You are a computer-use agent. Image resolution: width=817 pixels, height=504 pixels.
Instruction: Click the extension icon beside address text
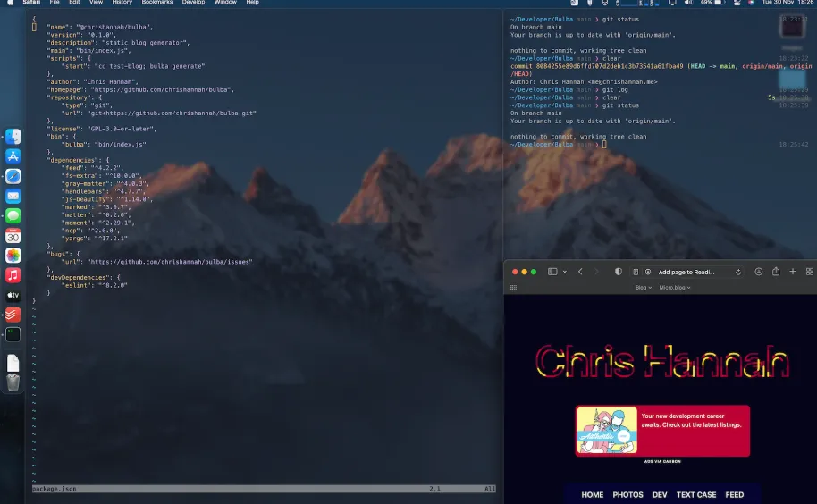(648, 273)
